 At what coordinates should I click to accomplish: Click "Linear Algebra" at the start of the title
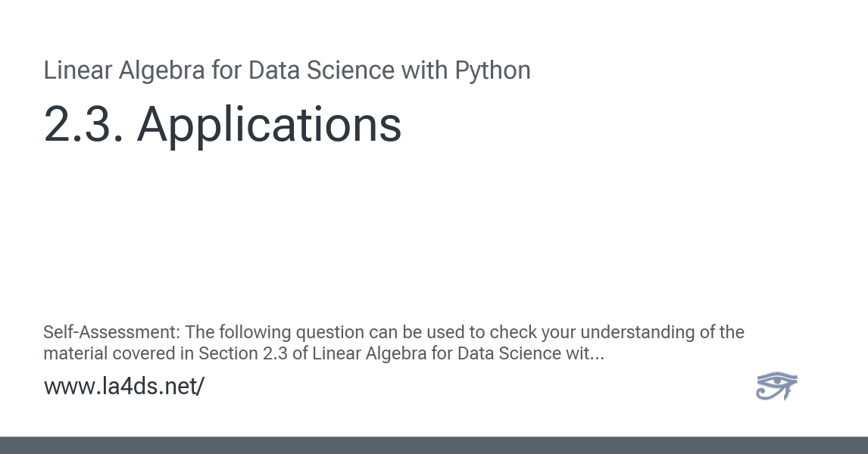coord(124,70)
